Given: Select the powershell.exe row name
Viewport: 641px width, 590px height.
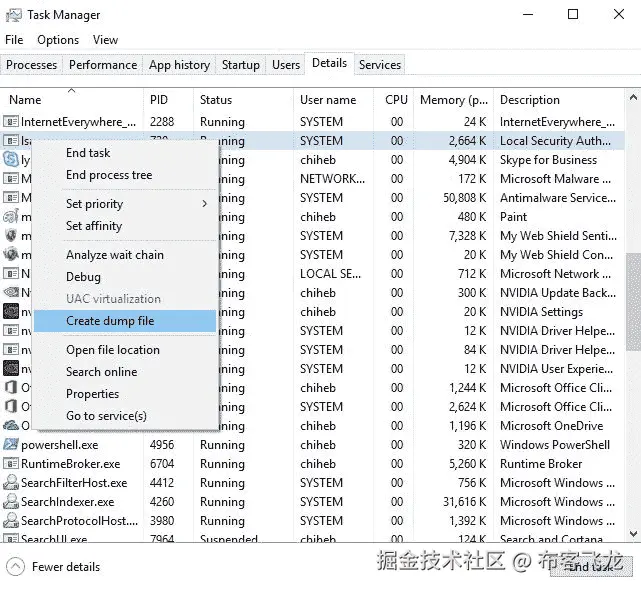Looking at the screenshot, I should 60,445.
